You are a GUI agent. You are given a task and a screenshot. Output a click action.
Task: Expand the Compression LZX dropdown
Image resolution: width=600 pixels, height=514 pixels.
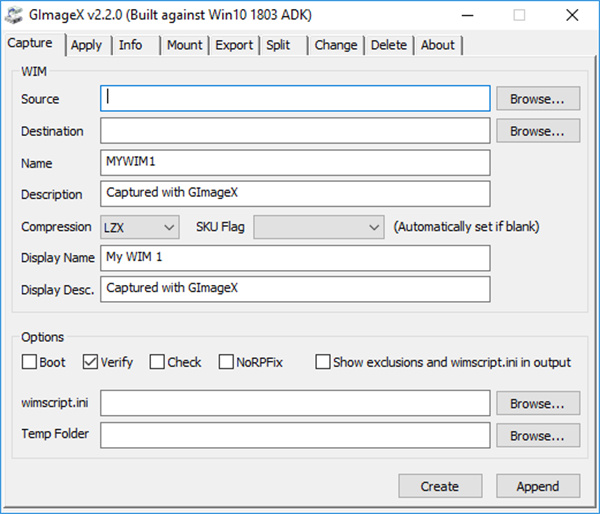(x=139, y=227)
